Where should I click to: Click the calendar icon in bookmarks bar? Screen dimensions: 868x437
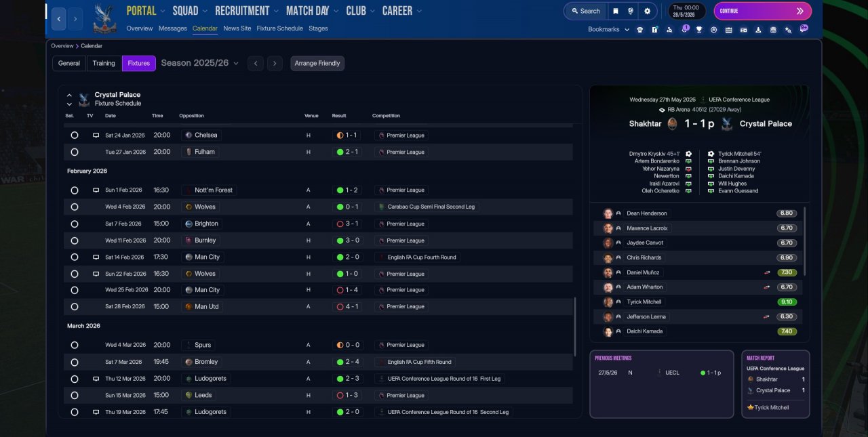pos(728,30)
